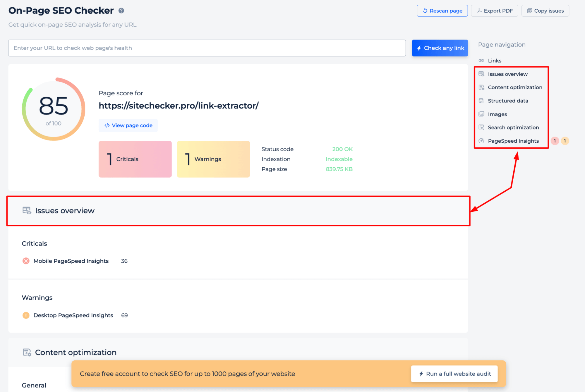Viewport: 585px width, 392px height.
Task: Click the Mobile PageSpeed score 36
Action: tap(124, 261)
